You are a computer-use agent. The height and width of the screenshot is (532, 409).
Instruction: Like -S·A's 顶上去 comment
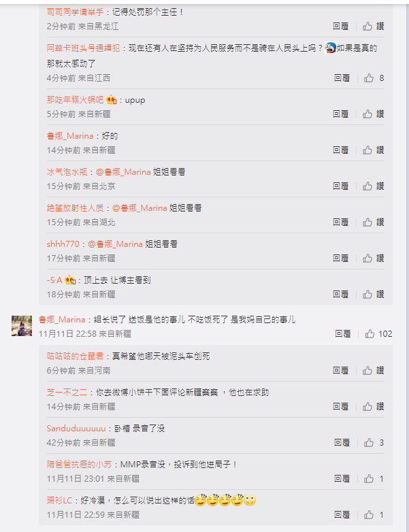(x=373, y=294)
